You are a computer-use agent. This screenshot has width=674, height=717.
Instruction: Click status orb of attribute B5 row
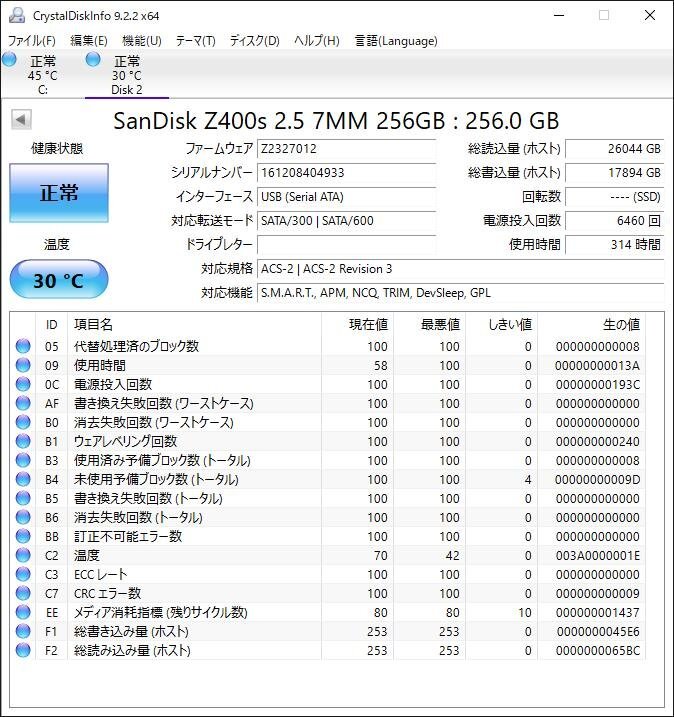[23, 498]
